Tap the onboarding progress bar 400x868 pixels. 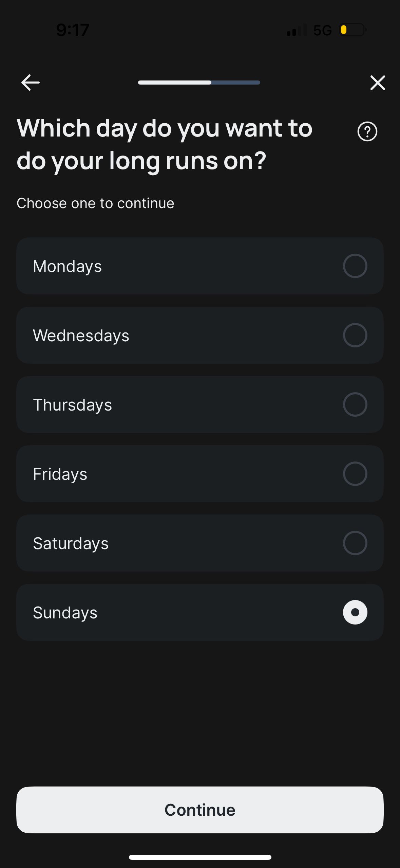(x=199, y=83)
